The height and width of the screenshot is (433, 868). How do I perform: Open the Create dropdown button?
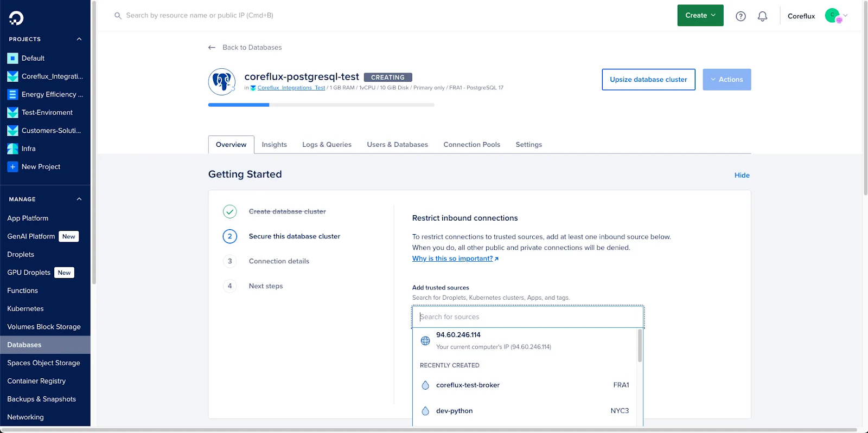tap(700, 15)
